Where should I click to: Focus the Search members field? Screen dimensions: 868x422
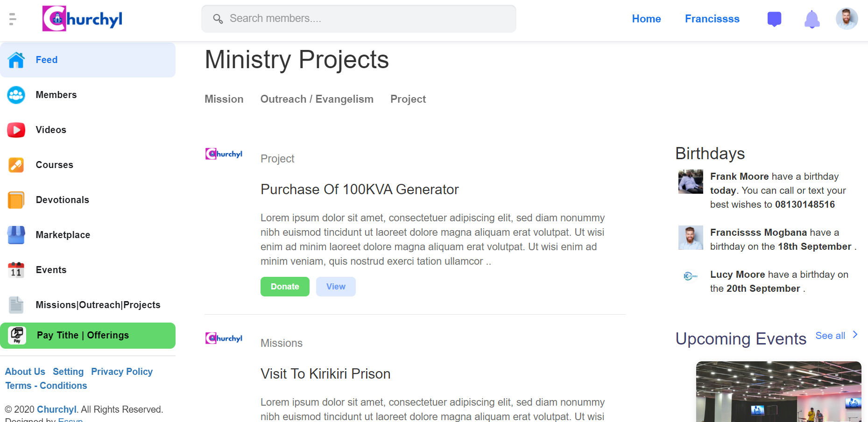point(359,19)
